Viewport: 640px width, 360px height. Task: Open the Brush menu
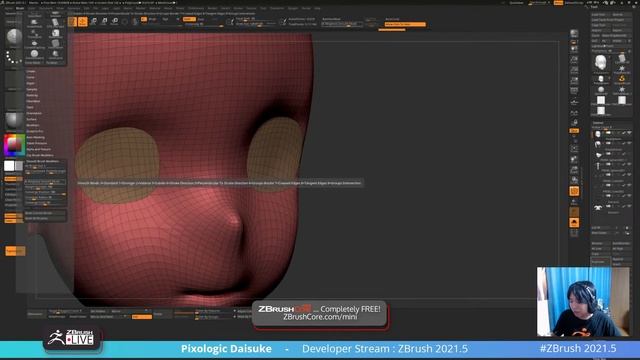point(20,8)
